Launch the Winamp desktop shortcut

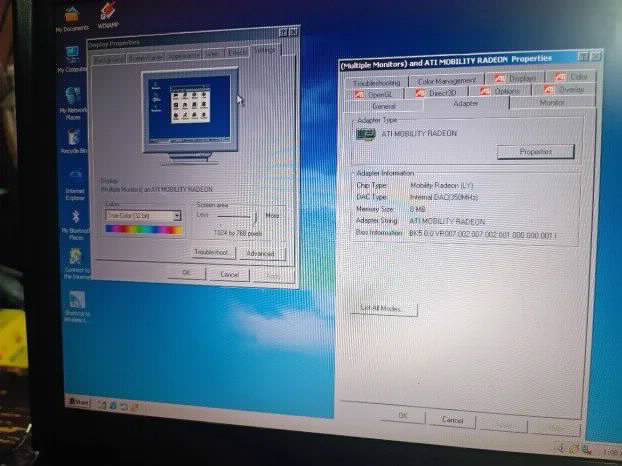click(108, 15)
